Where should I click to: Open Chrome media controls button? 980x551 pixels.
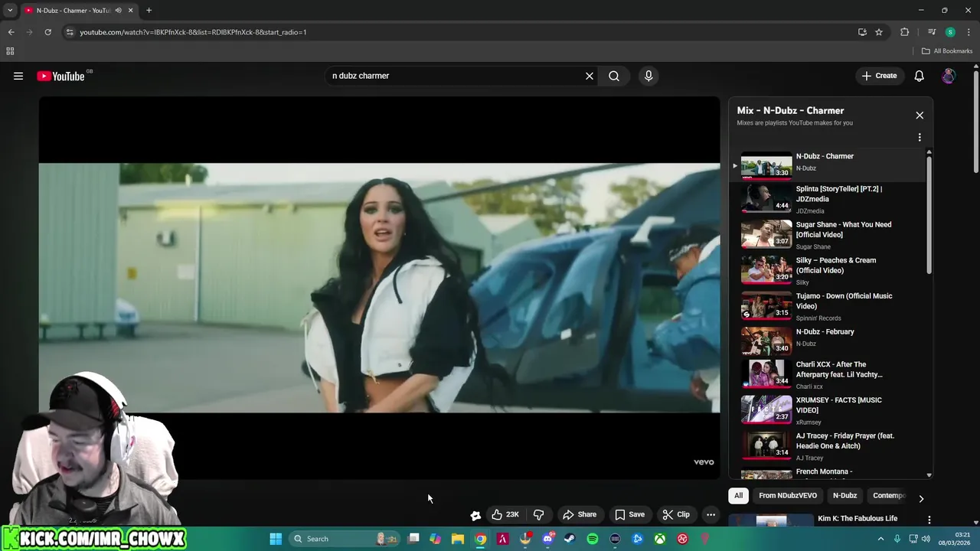pyautogui.click(x=932, y=32)
